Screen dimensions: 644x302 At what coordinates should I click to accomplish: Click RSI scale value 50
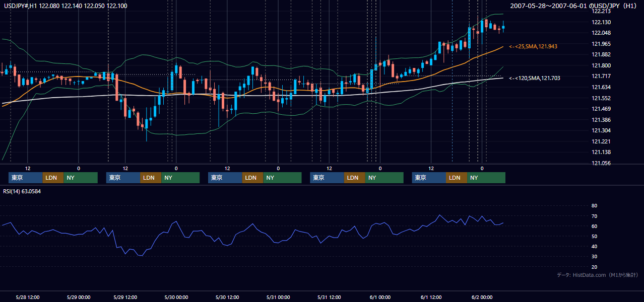[594, 236]
